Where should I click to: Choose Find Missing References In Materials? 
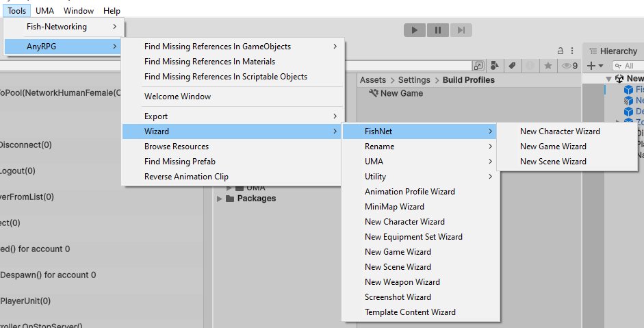click(231, 62)
